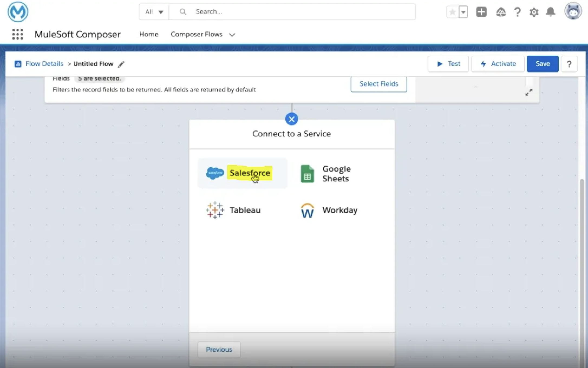Click the favorites star icon

coord(452,12)
